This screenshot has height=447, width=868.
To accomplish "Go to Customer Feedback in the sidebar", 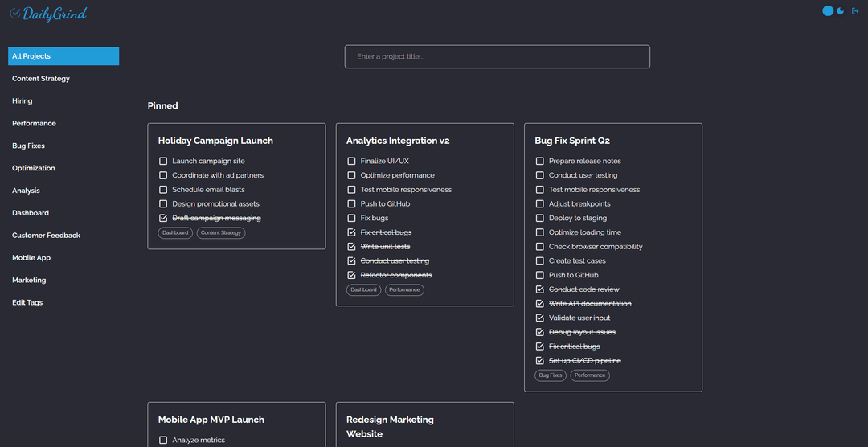I will (x=46, y=236).
